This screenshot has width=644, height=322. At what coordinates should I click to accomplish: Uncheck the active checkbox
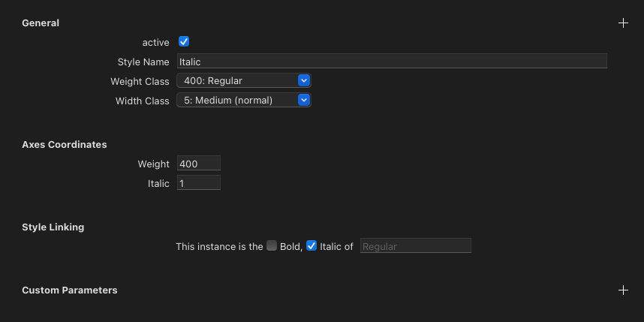(183, 42)
